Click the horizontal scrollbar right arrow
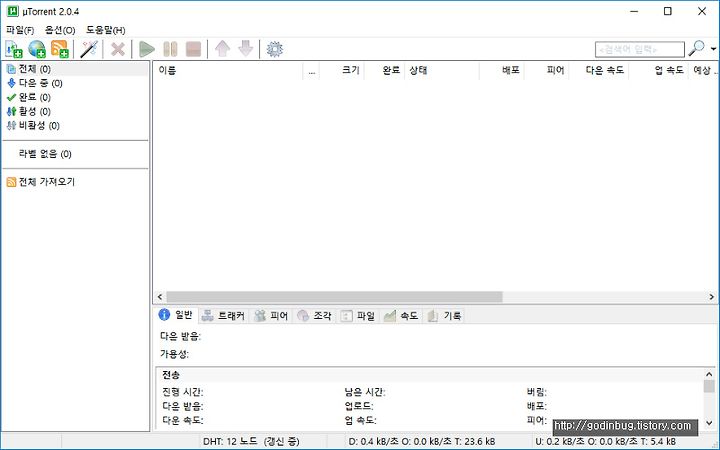Image resolution: width=720 pixels, height=450 pixels. click(x=711, y=297)
